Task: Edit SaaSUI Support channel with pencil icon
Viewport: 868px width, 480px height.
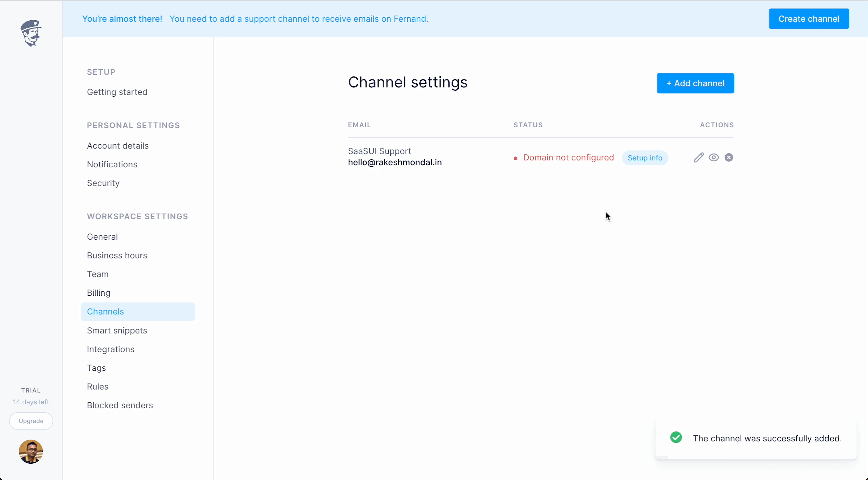Action: pos(699,158)
